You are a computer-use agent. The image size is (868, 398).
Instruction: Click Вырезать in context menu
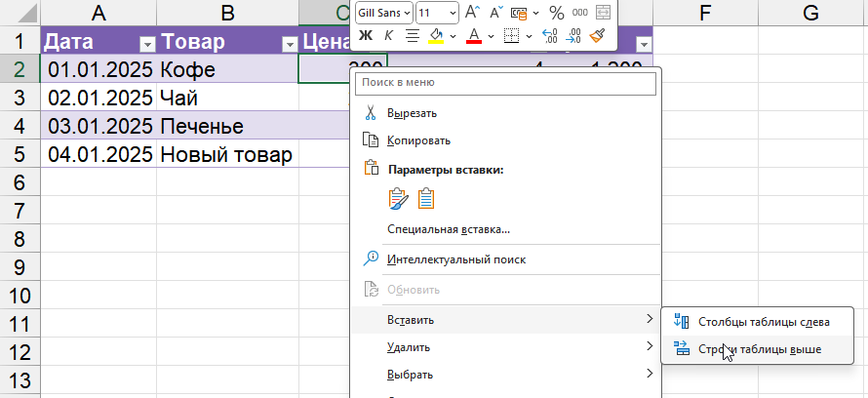[x=412, y=113]
